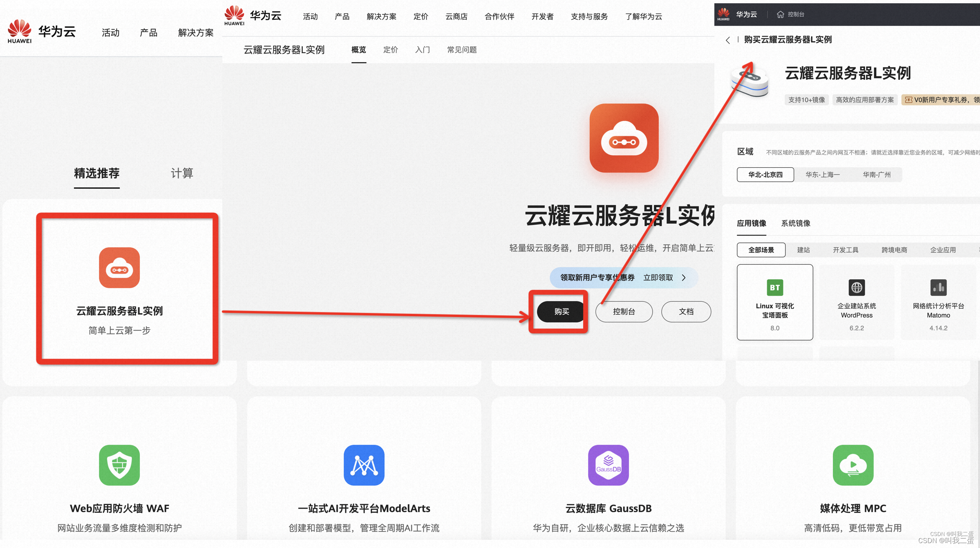
Task: Open 支持与服务 menu in the top nav
Action: pos(589,16)
